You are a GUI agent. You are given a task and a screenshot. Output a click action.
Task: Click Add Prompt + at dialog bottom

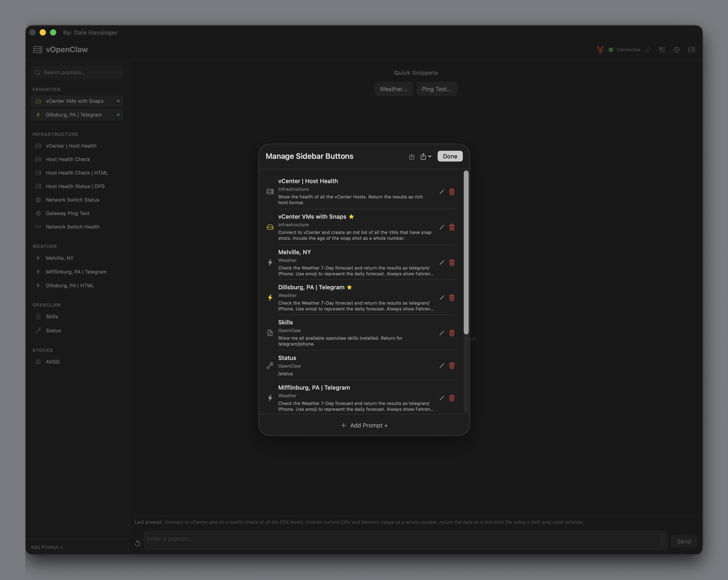point(364,425)
